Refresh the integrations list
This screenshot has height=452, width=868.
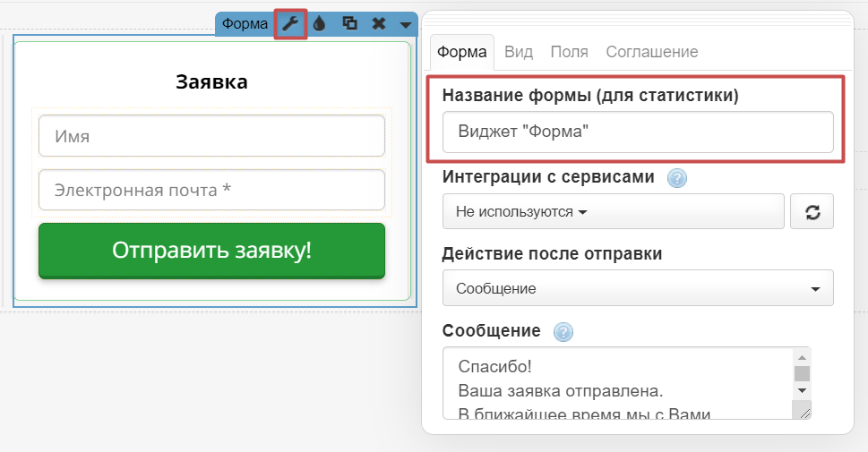click(812, 213)
